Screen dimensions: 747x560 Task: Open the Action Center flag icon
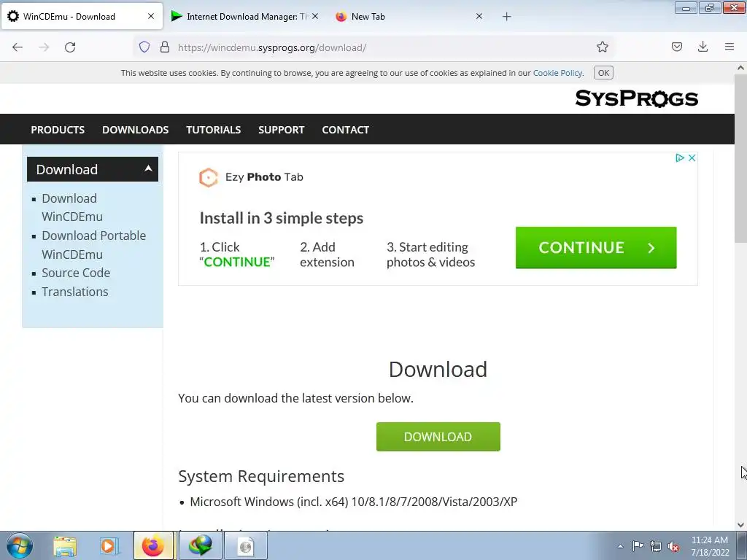[x=638, y=545]
